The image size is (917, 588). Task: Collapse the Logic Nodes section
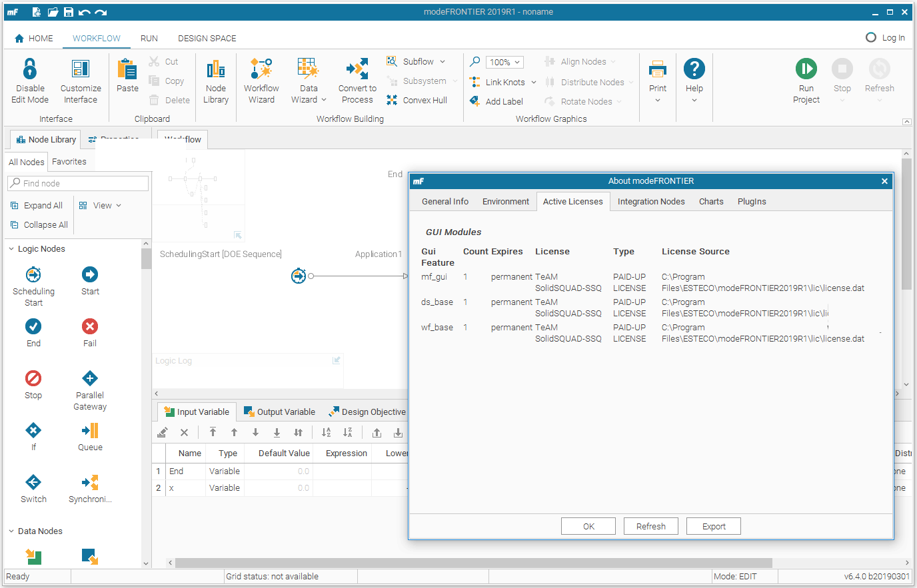pyautogui.click(x=9, y=248)
